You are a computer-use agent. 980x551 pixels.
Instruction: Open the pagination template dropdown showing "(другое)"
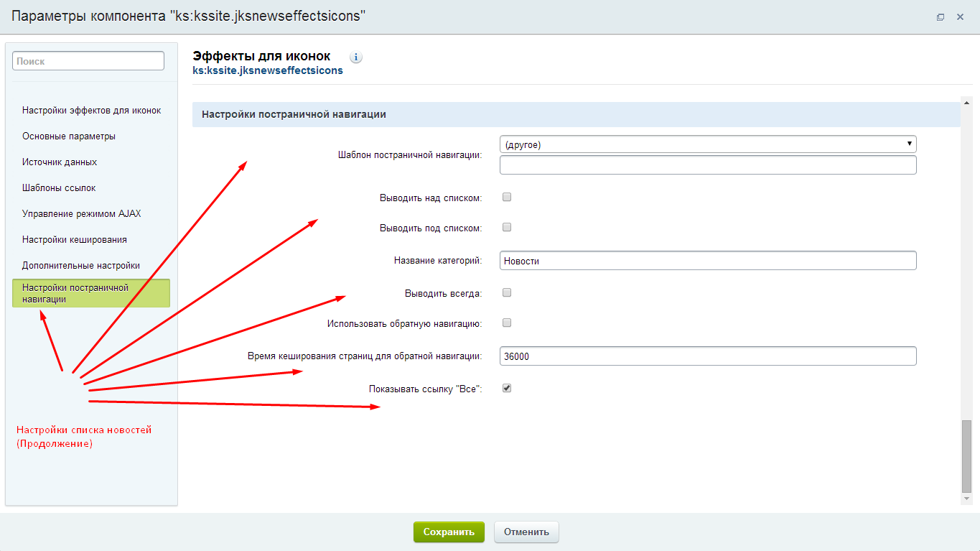(707, 143)
